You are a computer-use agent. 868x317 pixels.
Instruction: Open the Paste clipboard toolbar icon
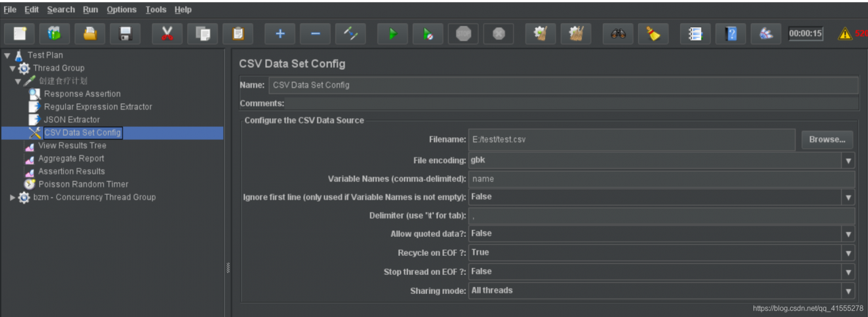[237, 33]
